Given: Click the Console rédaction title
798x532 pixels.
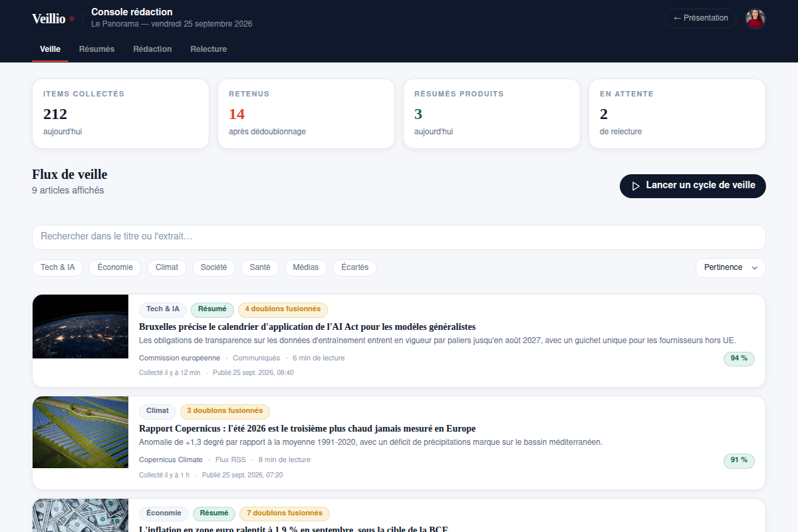Looking at the screenshot, I should [132, 12].
